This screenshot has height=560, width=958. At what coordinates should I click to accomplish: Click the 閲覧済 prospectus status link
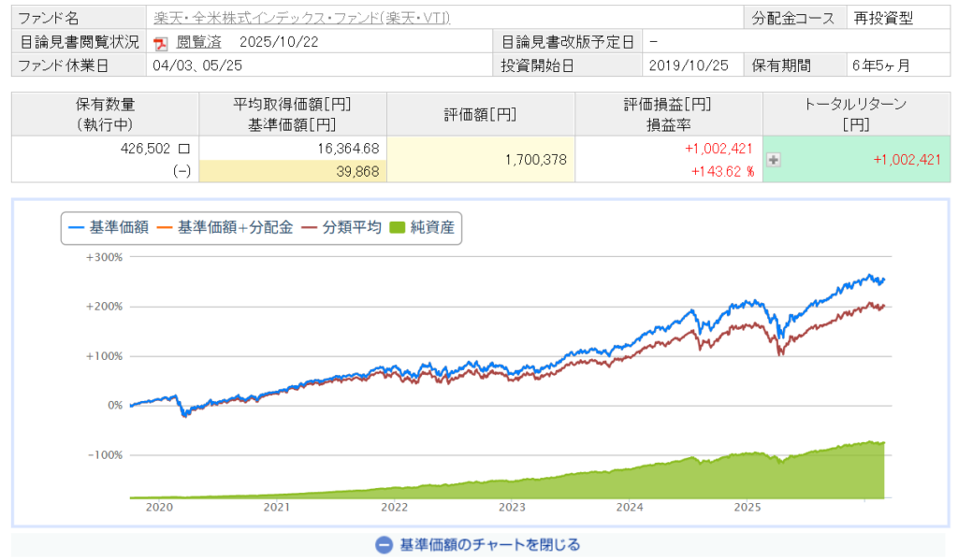193,43
